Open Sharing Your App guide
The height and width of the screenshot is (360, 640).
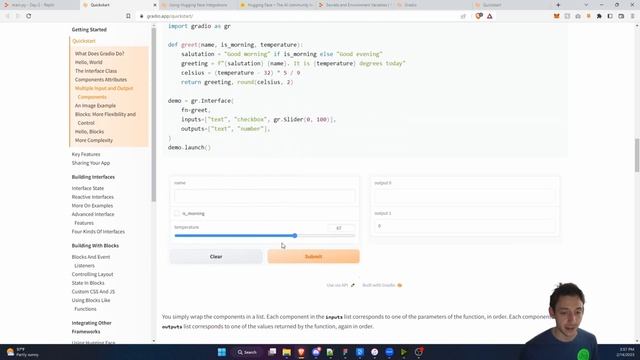pyautogui.click(x=91, y=163)
